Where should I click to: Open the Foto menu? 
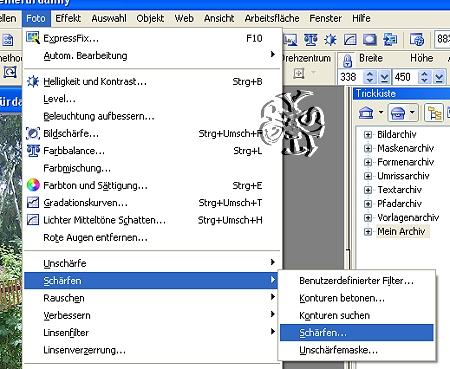(36, 18)
